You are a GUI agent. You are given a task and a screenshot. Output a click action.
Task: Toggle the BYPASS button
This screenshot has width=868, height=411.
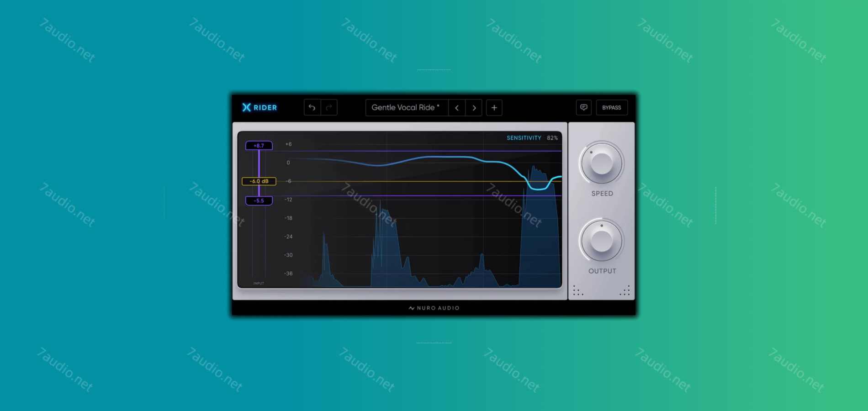click(612, 107)
